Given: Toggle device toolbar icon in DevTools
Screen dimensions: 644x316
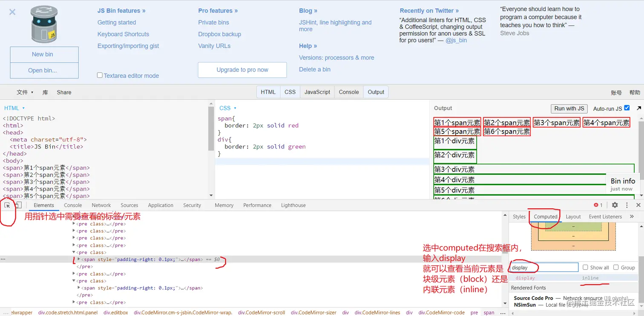Looking at the screenshot, I should click(18, 205).
